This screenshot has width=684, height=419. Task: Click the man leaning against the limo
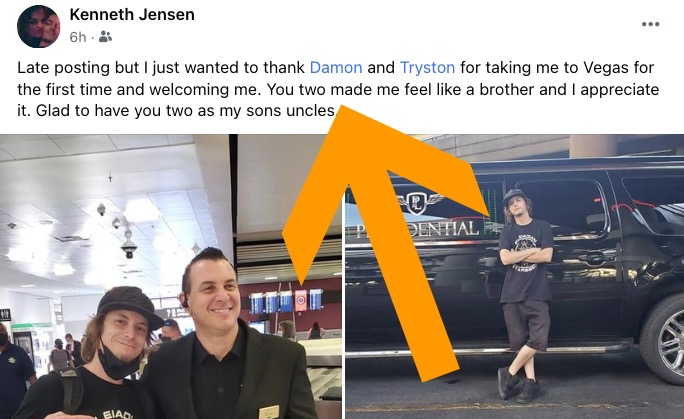pos(525,294)
